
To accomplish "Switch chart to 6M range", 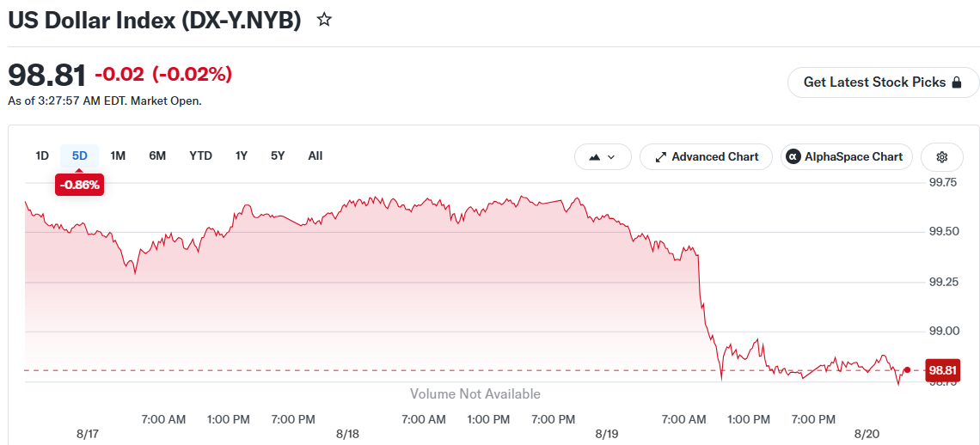I will (x=156, y=155).
